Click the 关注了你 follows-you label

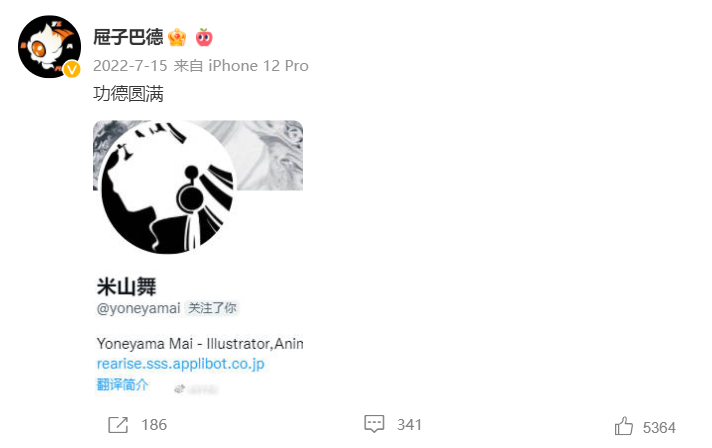212,308
